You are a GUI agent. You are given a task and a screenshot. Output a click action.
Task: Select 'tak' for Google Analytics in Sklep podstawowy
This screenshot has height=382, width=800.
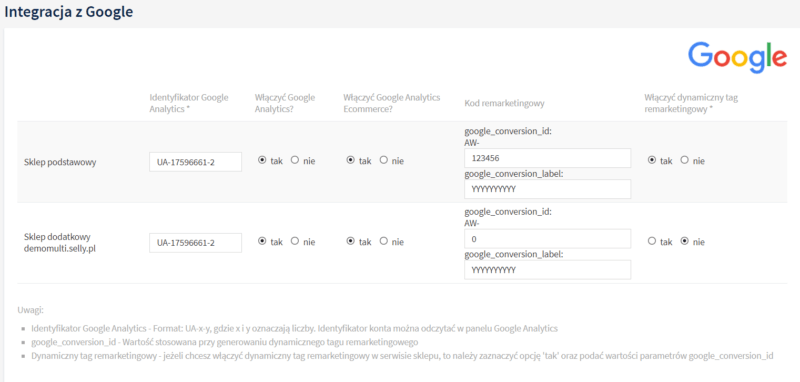[x=263, y=160]
